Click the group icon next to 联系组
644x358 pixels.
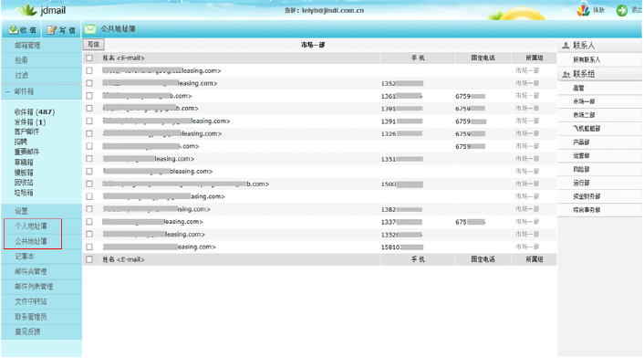click(x=566, y=74)
